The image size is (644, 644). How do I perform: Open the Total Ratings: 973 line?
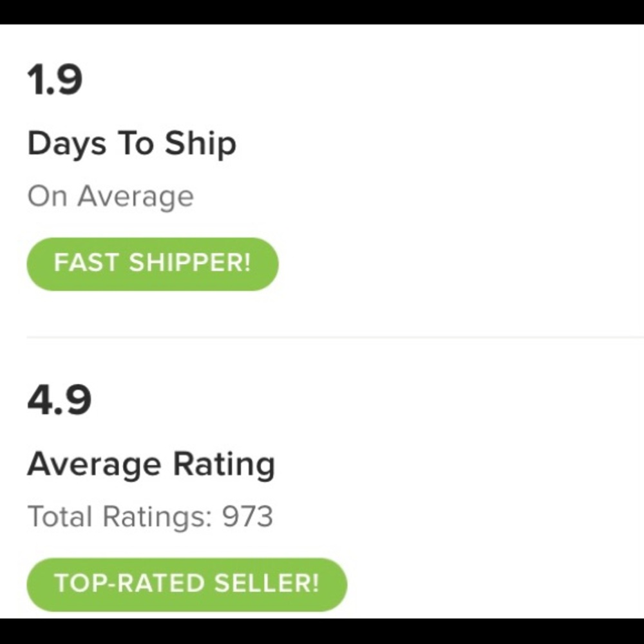pos(150,516)
